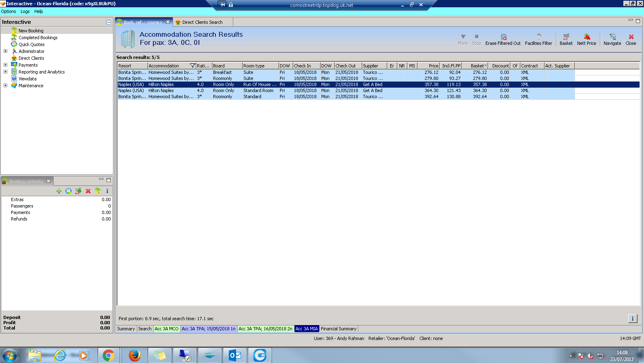Image resolution: width=644 pixels, height=363 pixels.
Task: Open Direct Clients in the tree
Action: pos(31,58)
